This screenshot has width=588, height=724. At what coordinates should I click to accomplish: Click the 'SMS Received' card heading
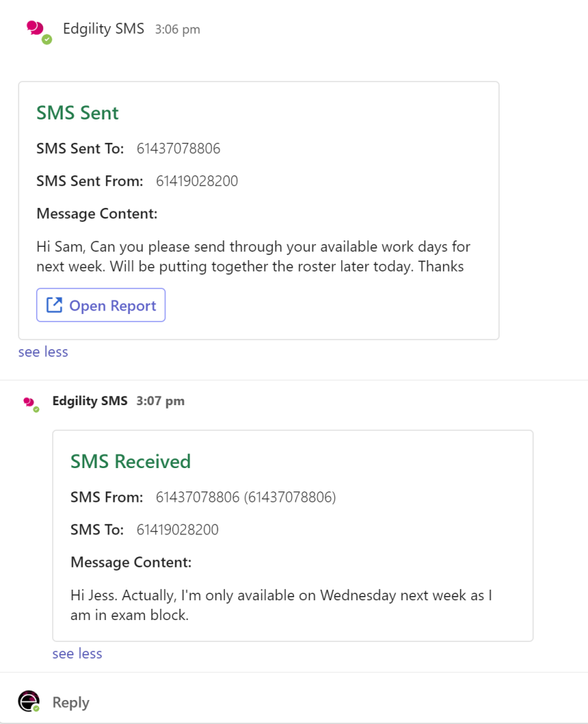(x=131, y=461)
